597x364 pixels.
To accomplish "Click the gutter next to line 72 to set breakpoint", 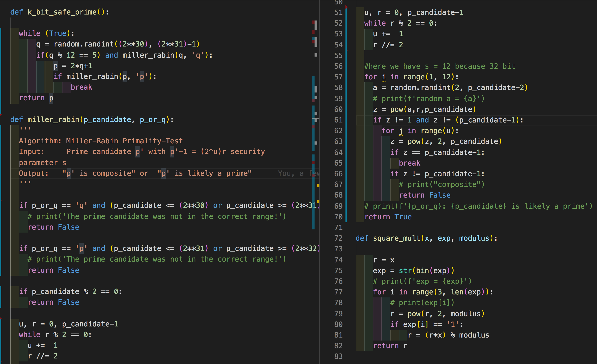I will click(x=349, y=238).
